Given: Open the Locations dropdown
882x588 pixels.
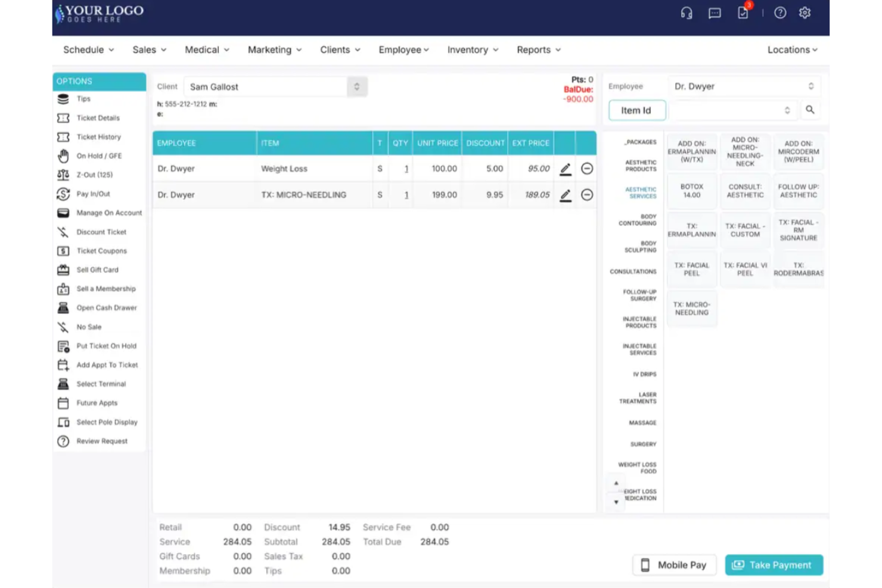Looking at the screenshot, I should [793, 50].
